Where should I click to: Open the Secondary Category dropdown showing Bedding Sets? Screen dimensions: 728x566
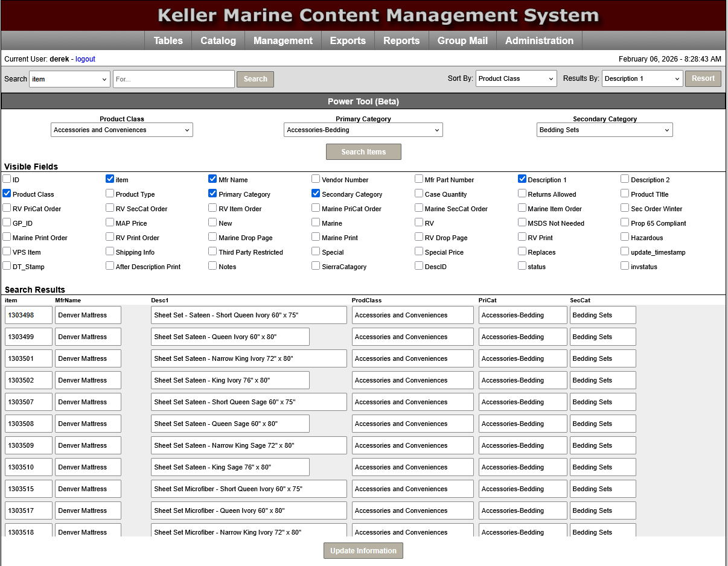coord(604,130)
